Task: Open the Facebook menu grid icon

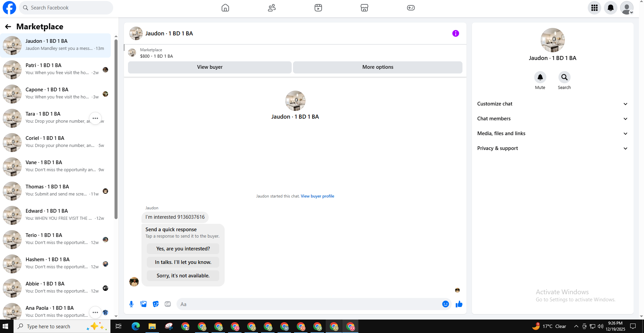Action: click(594, 8)
